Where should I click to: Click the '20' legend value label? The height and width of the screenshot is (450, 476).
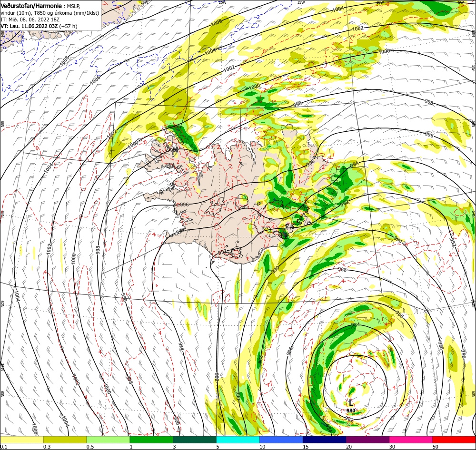tap(349, 447)
